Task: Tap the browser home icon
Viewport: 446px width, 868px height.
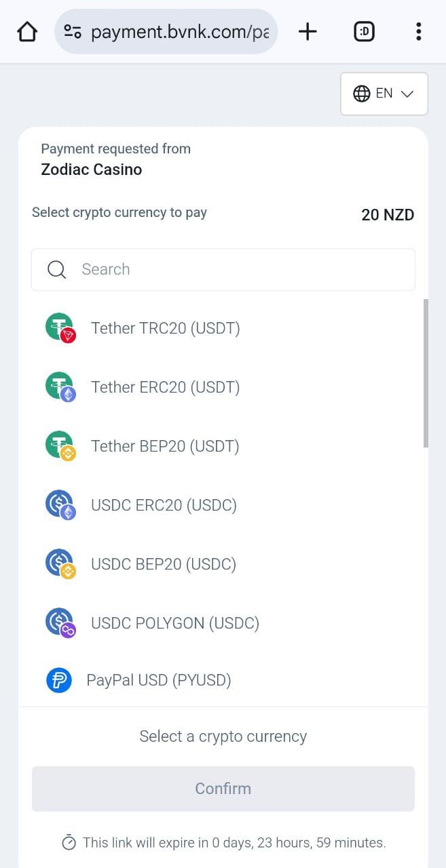Action: click(x=27, y=32)
